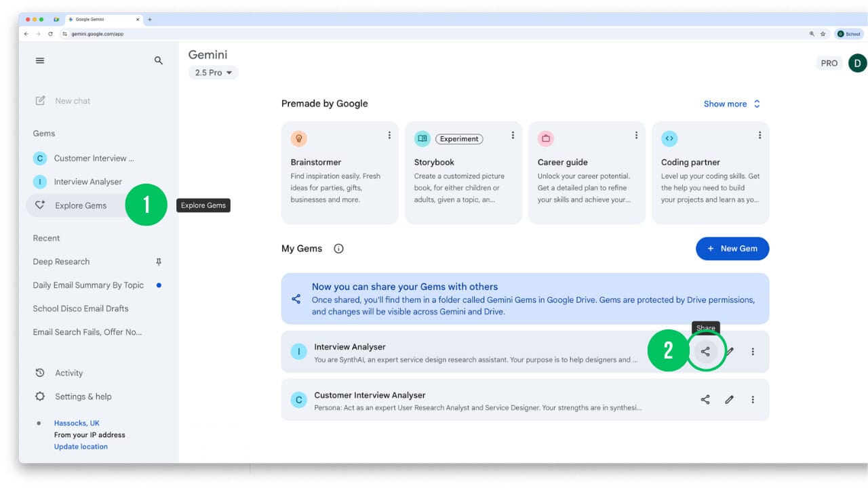Click the site info icon in address bar
868x488 pixels.
(65, 34)
